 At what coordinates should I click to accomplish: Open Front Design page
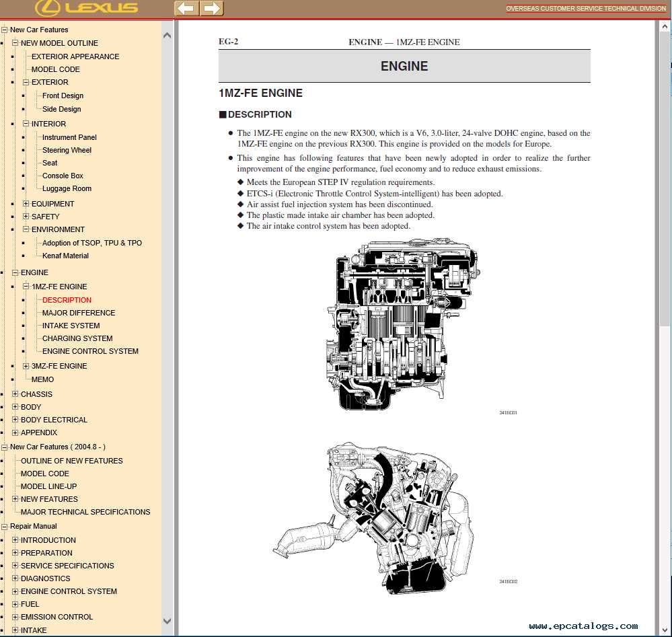tap(63, 96)
